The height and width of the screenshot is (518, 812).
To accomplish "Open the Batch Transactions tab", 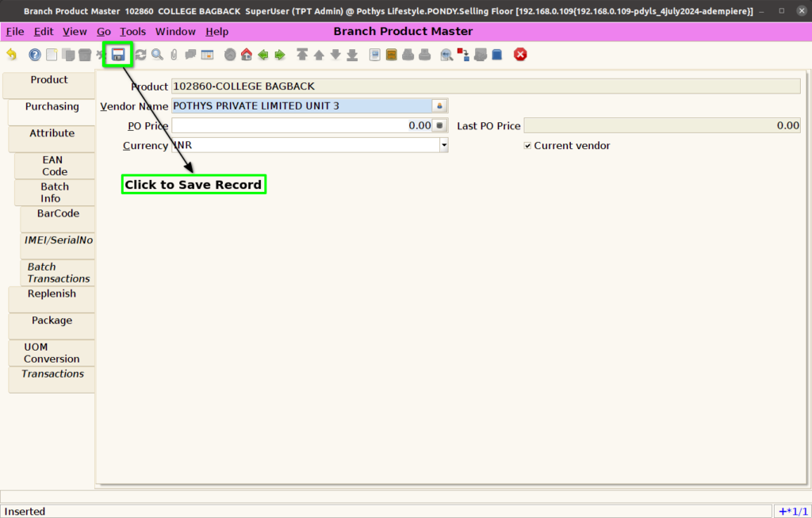I will [57, 273].
